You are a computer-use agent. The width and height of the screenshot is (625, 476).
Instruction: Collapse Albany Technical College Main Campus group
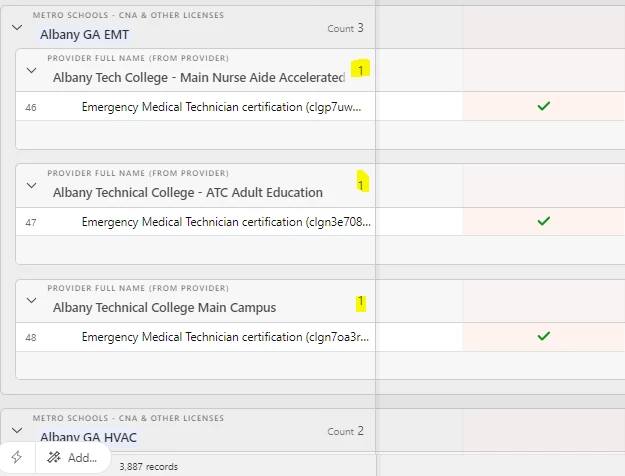(x=31, y=301)
